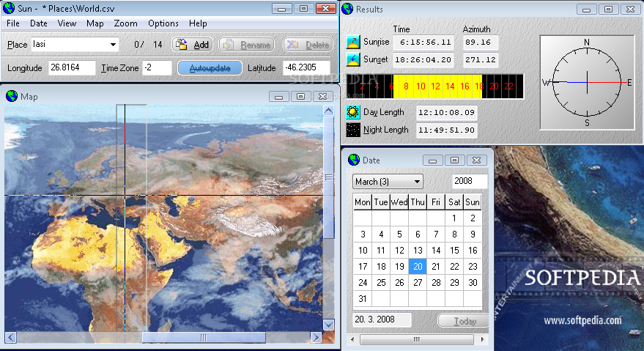
Task: Click the Day Length value 12:10:08.09
Action: tap(446, 112)
